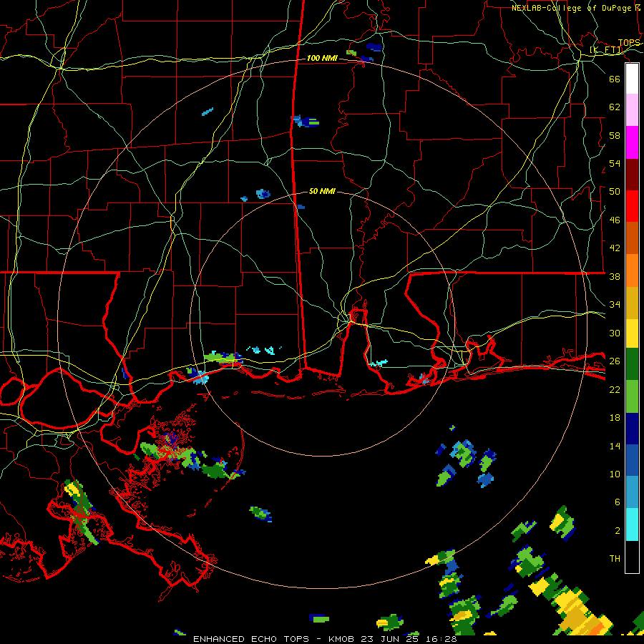The width and height of the screenshot is (644, 644).
Task: Click the "K FT" units label
Action: click(x=606, y=50)
